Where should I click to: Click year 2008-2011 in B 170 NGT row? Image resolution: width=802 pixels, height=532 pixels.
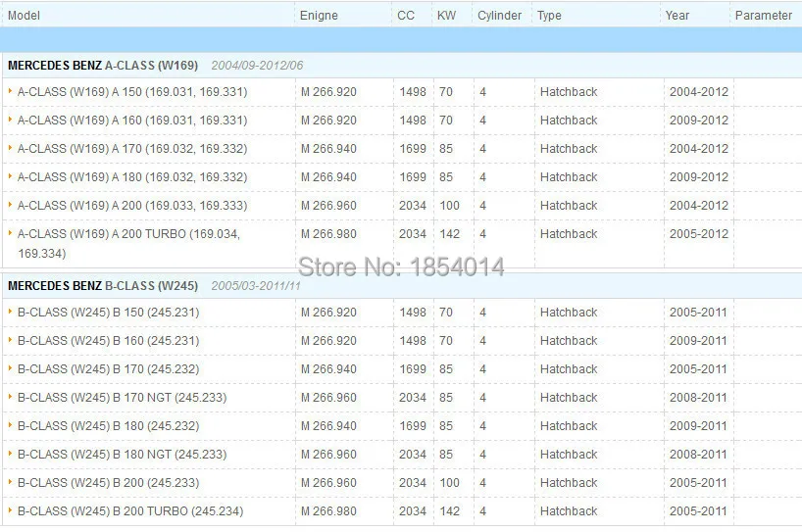698,397
